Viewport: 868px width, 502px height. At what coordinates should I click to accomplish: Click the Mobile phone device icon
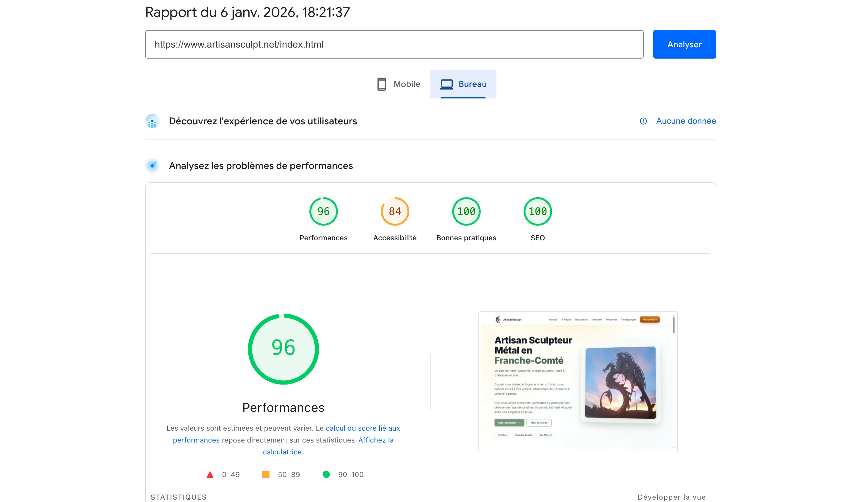point(381,84)
